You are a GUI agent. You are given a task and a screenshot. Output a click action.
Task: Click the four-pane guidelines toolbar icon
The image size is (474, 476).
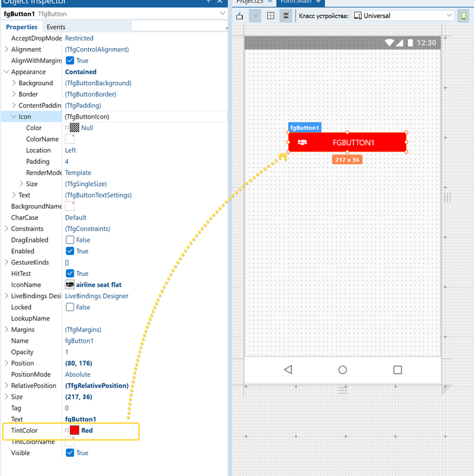[x=271, y=16]
